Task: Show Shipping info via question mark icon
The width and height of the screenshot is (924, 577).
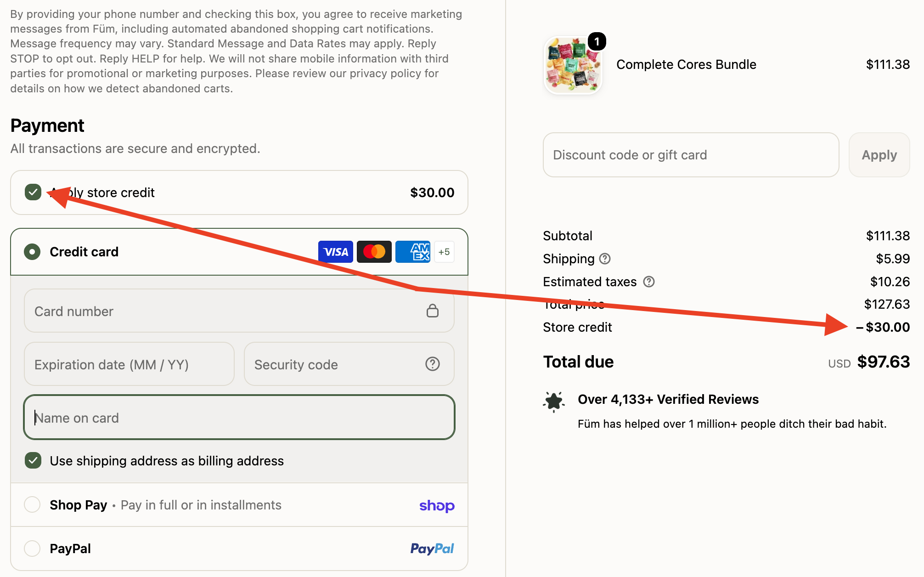Action: coord(605,259)
